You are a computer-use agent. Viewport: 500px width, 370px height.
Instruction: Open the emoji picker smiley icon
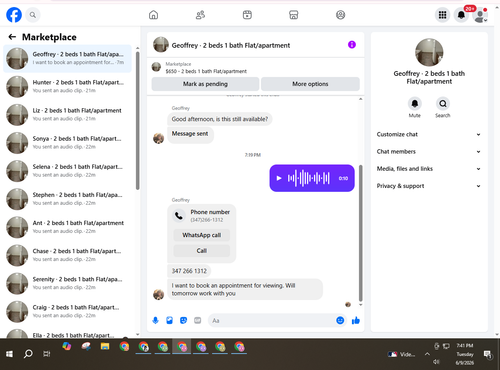[x=340, y=321]
